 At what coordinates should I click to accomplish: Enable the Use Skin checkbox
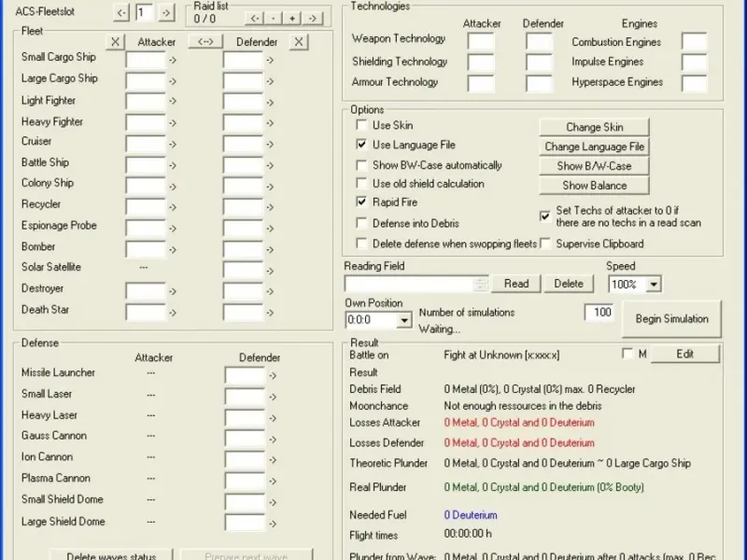coord(361,125)
